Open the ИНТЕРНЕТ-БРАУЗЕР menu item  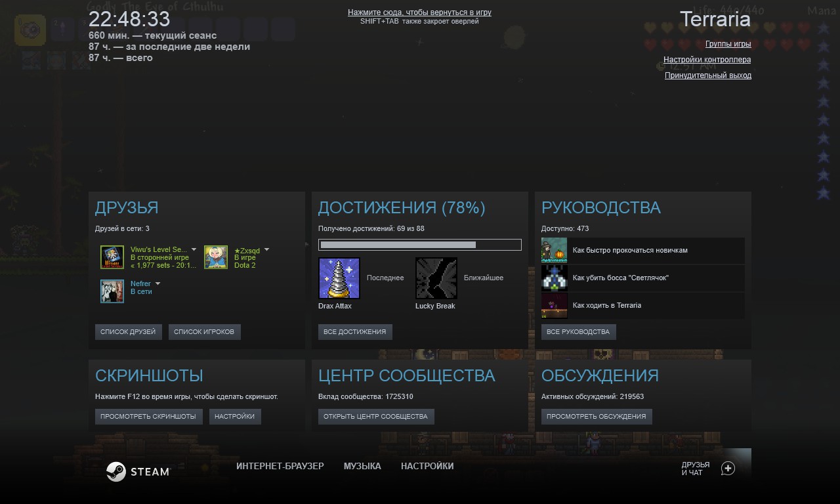point(280,466)
